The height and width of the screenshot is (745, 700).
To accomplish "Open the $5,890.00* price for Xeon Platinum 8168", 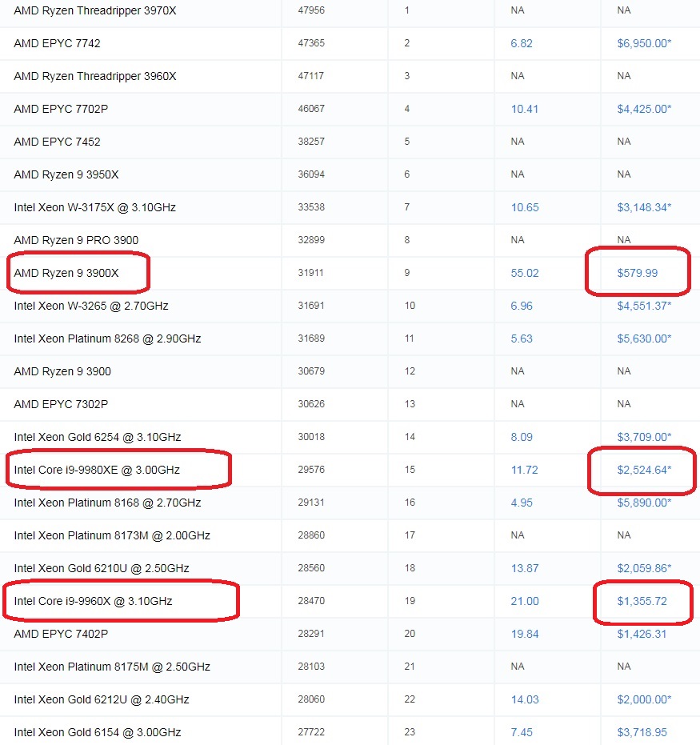I will 644,503.
